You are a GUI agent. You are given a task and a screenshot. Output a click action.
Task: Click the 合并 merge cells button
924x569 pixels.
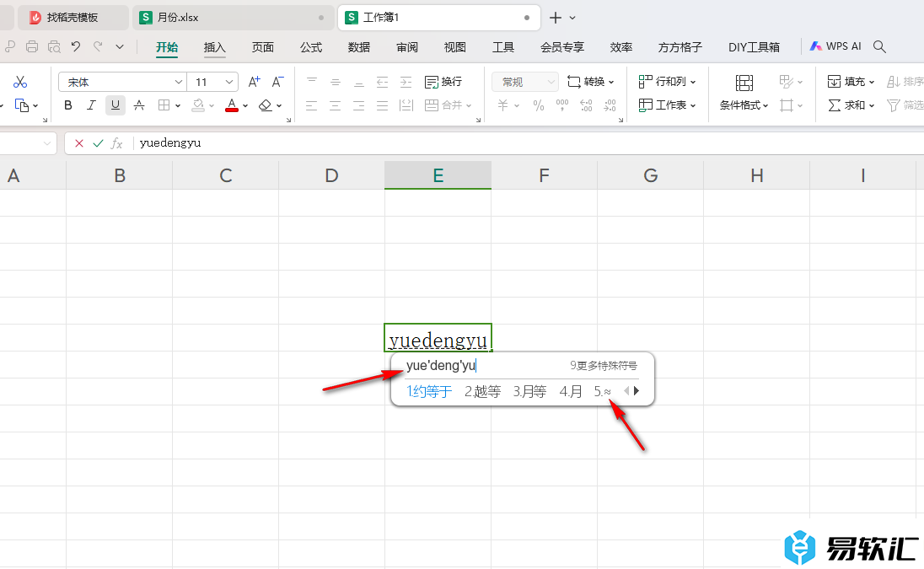click(448, 105)
